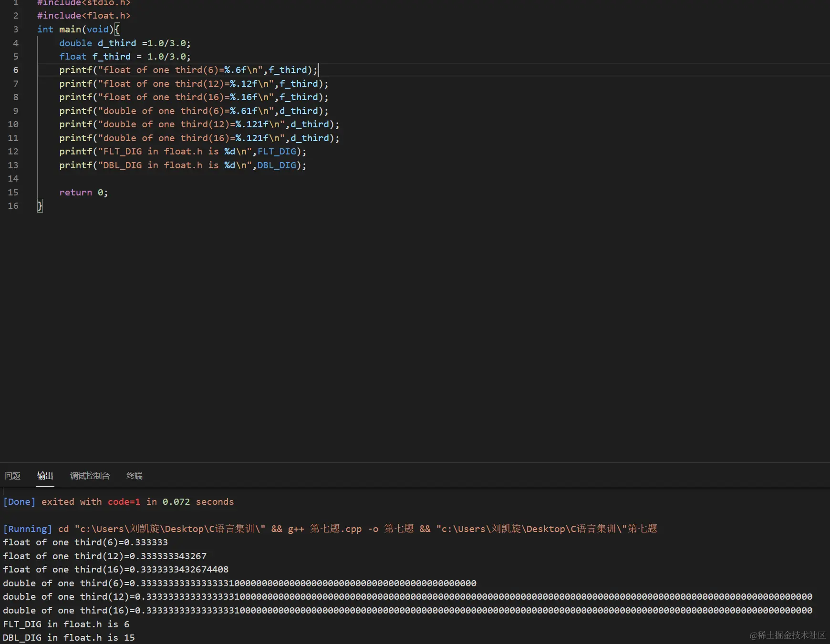Click the double third(12) printf code line
Viewport: 830px width, 644px height.
click(x=199, y=124)
